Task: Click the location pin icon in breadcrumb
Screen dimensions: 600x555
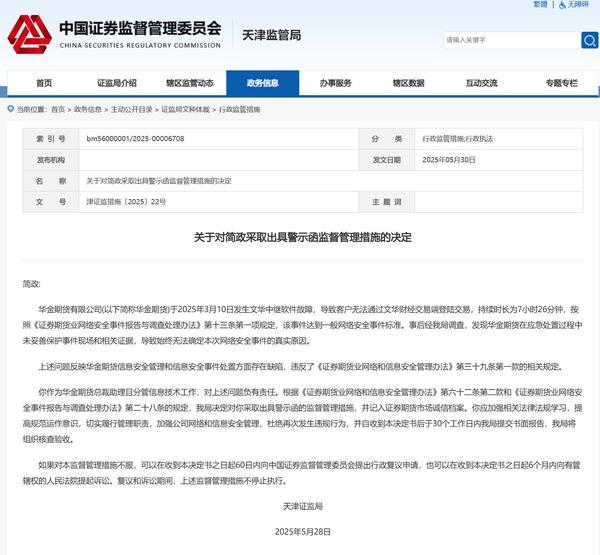Action: click(9, 108)
